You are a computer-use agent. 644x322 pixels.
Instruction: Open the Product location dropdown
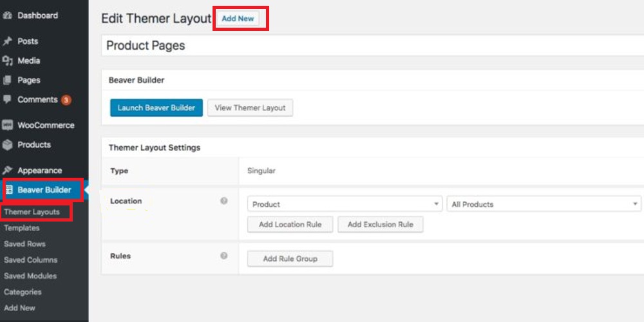(x=345, y=204)
